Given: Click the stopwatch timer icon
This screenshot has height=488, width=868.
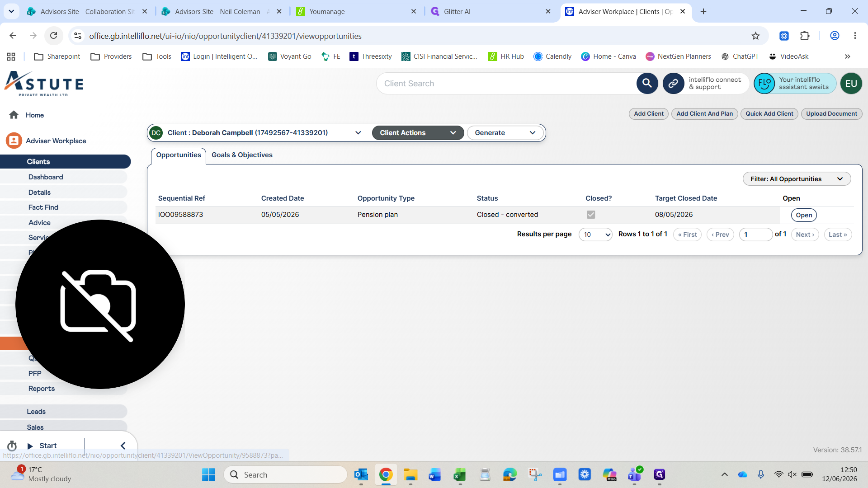Looking at the screenshot, I should 12,446.
